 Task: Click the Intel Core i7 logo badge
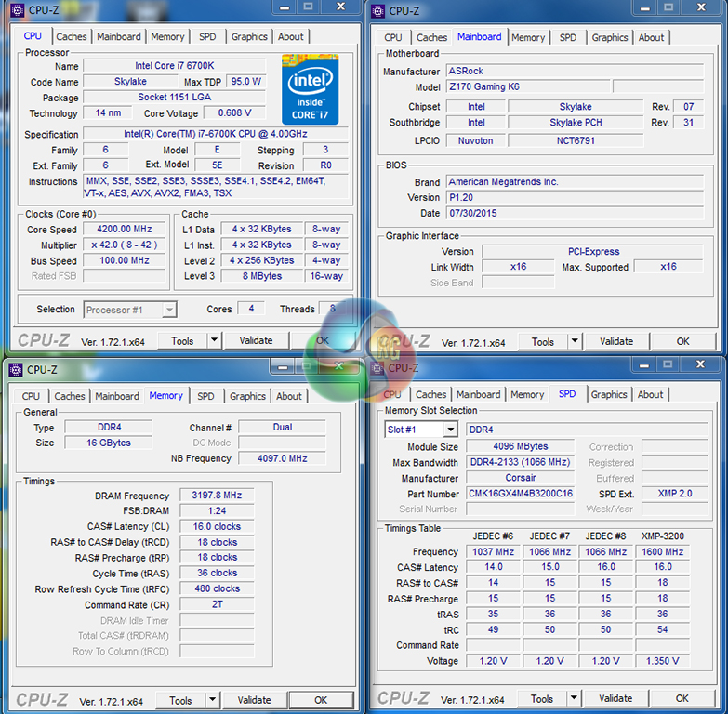pyautogui.click(x=310, y=88)
